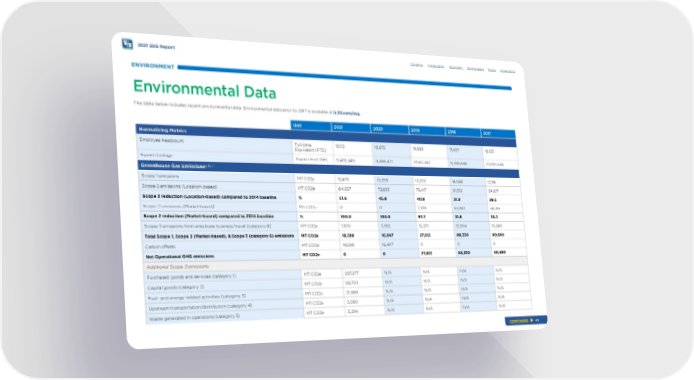Screen dimensions: 694x380
Task: Click Scope 2 reduction (Location-based) baseline row label
Action: pos(209,197)
